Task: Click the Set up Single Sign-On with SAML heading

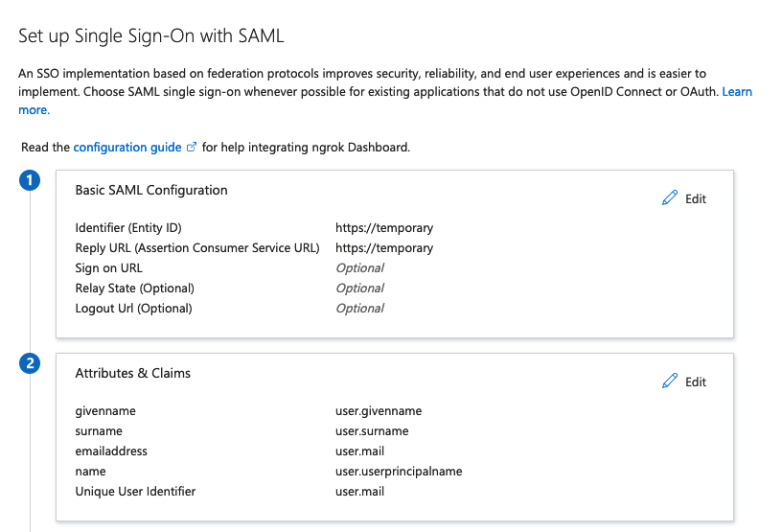Action: point(151,35)
